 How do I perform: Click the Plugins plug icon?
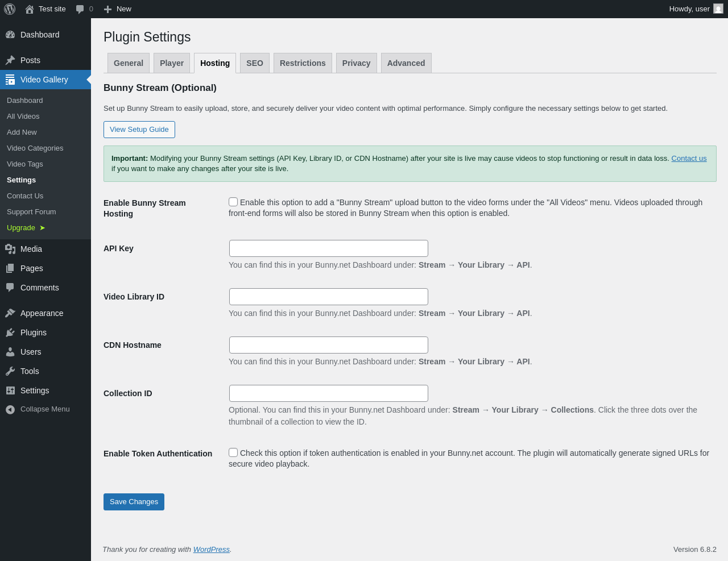(10, 333)
